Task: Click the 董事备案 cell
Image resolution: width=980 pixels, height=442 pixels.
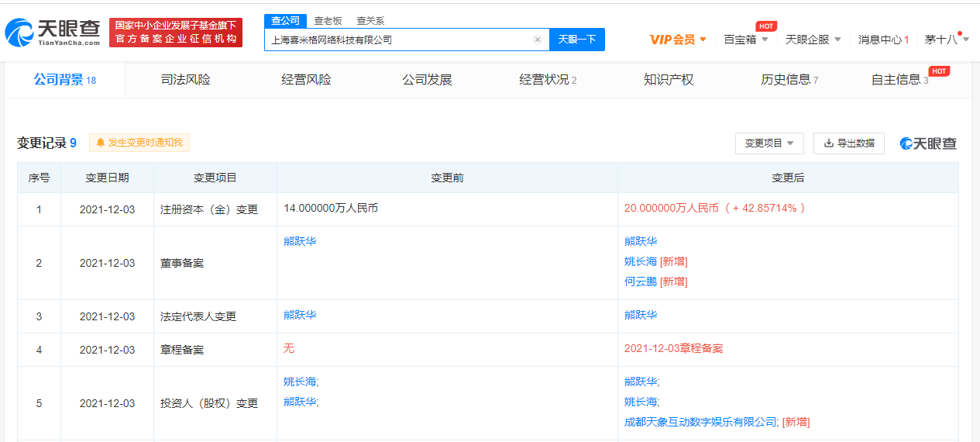Action: point(215,263)
